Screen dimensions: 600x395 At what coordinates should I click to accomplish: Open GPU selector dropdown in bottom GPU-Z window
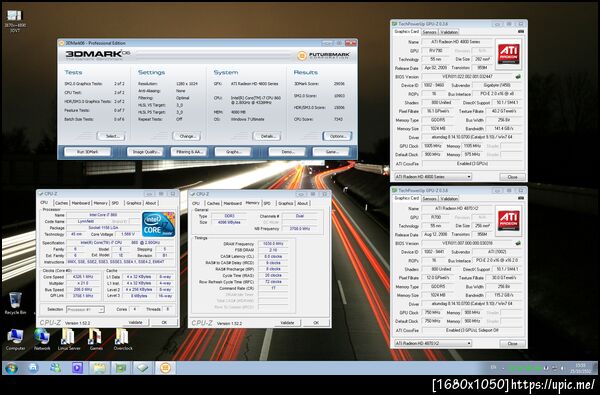[x=433, y=343]
